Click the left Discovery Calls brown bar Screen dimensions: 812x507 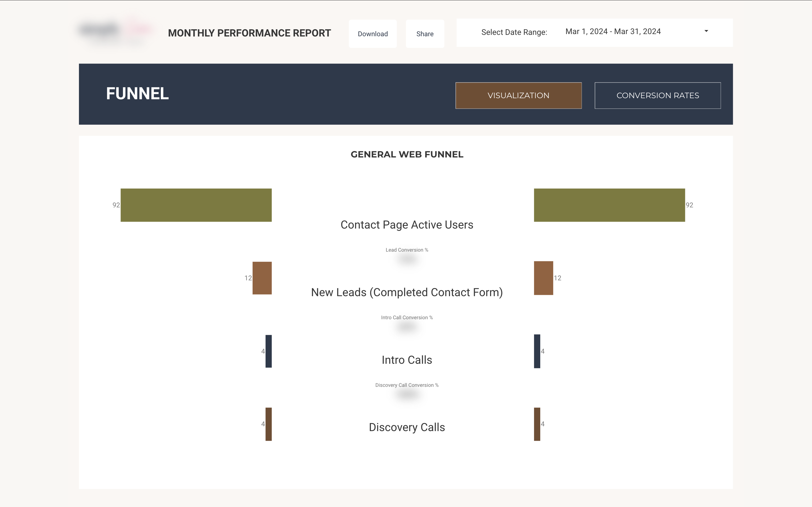tap(269, 424)
